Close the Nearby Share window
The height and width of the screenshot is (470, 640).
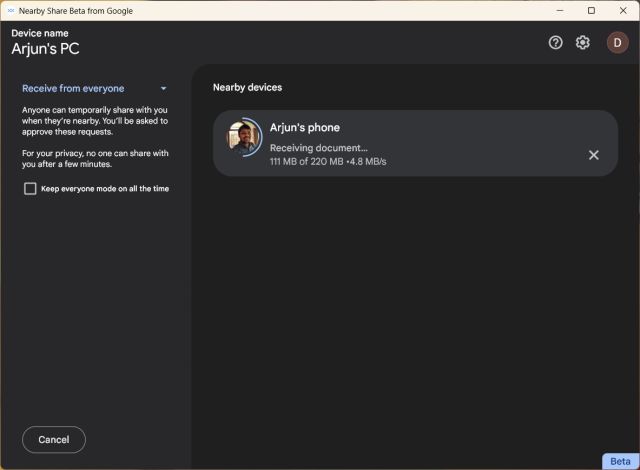(623, 11)
